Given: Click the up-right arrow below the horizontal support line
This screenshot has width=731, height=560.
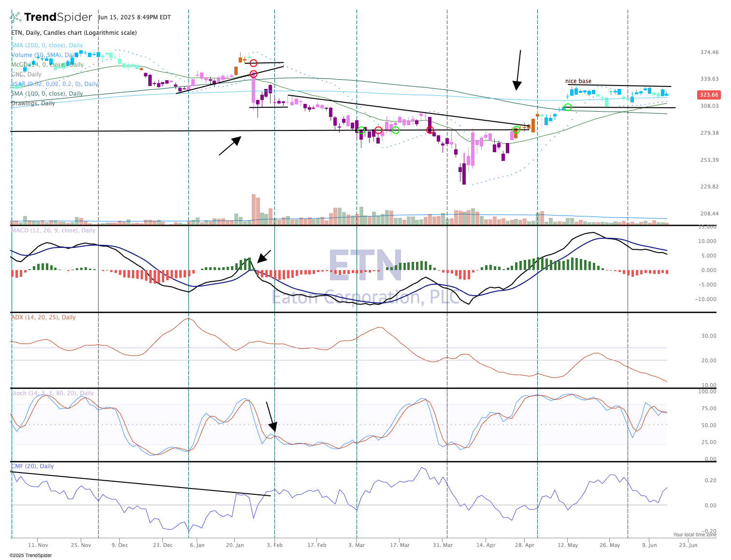Looking at the screenshot, I should (x=230, y=146).
